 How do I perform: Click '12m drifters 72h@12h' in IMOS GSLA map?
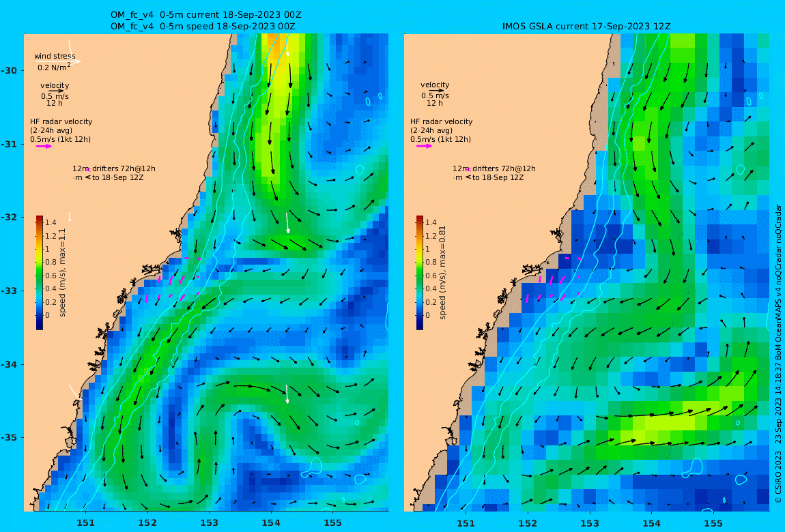tap(494, 168)
